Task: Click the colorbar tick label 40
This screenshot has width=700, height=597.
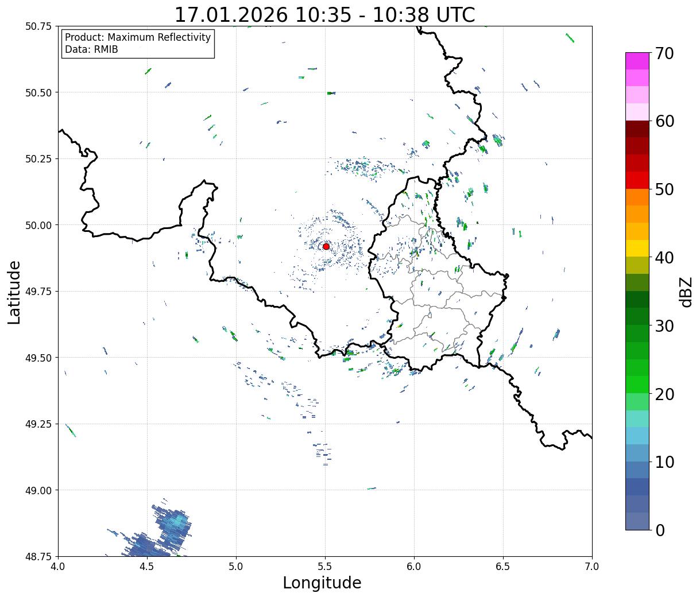Action: [x=665, y=258]
